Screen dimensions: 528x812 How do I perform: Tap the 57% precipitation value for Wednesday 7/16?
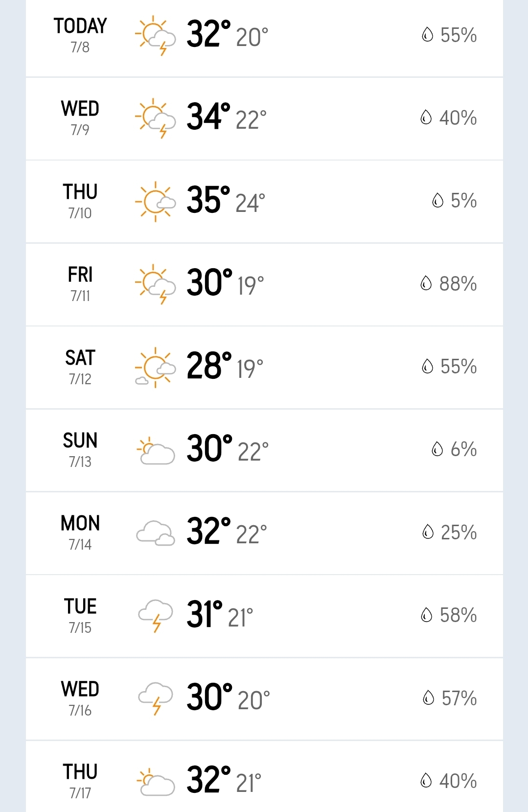(459, 698)
